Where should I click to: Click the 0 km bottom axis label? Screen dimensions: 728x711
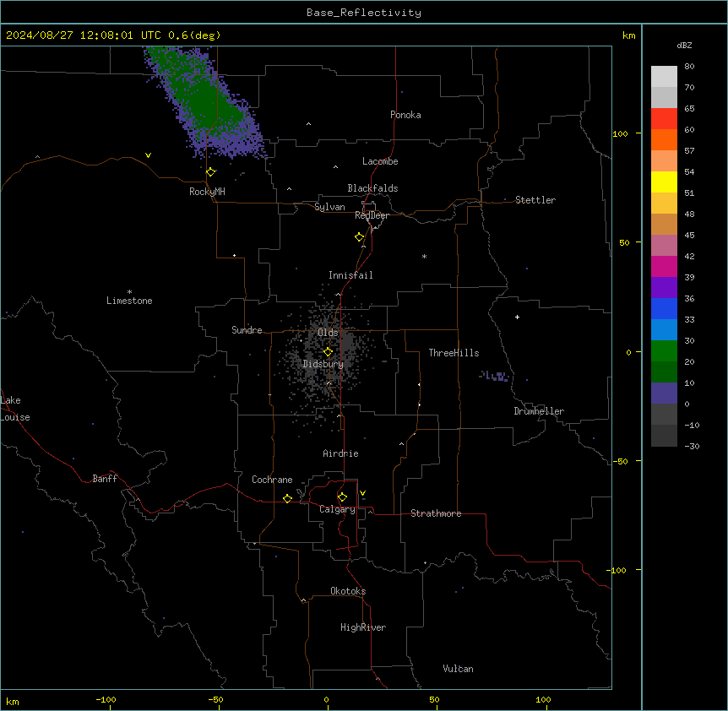tap(326, 699)
